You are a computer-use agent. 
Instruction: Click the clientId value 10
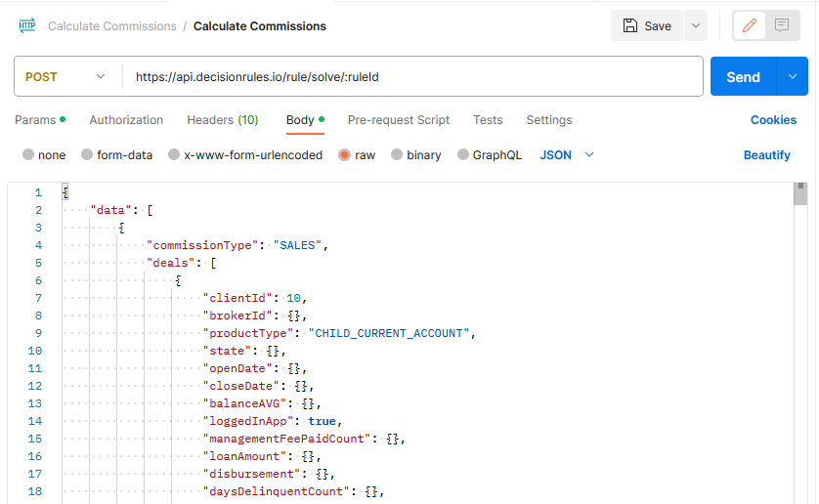[x=293, y=298]
